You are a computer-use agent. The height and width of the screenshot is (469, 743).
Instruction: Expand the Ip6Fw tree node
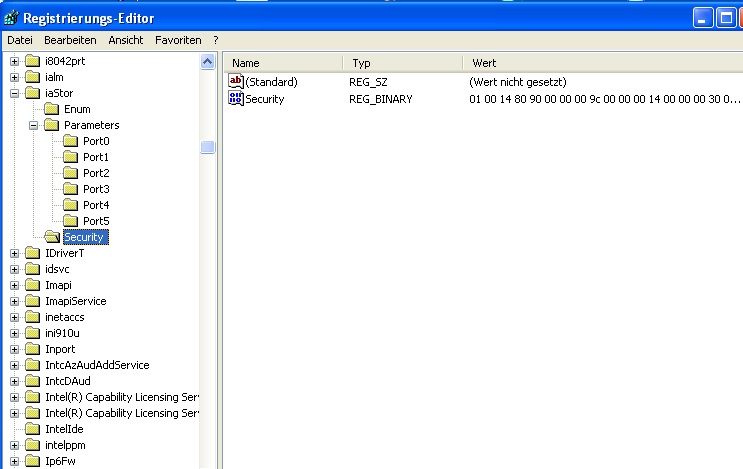15,461
